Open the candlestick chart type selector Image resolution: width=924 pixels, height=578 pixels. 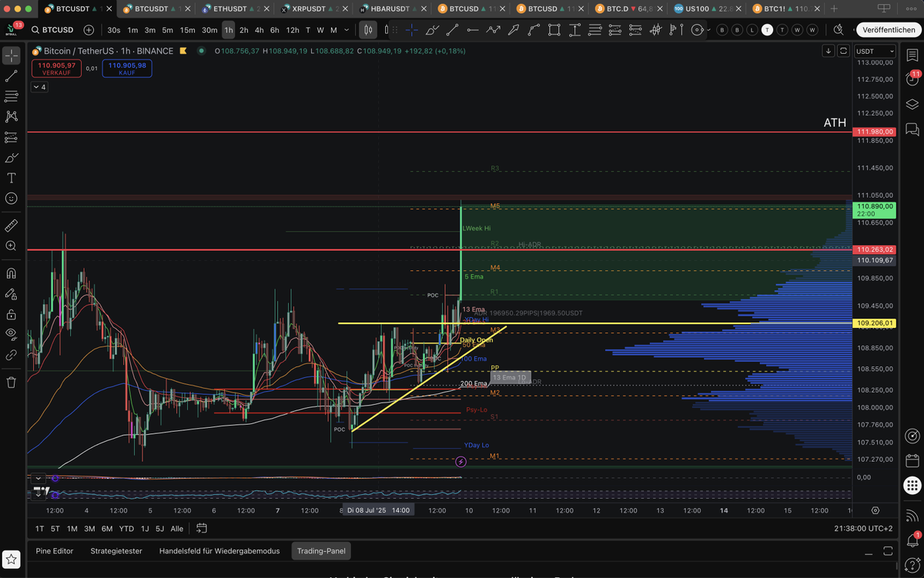369,30
